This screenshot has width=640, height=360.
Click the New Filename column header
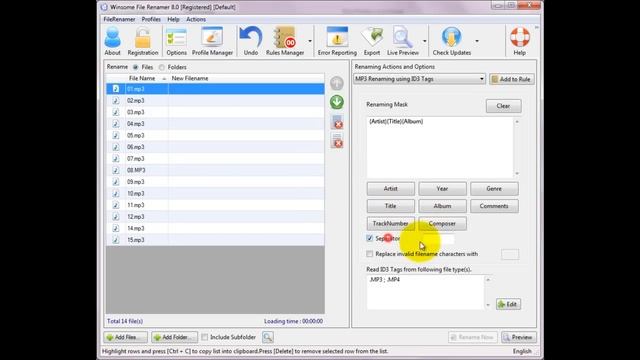246,78
